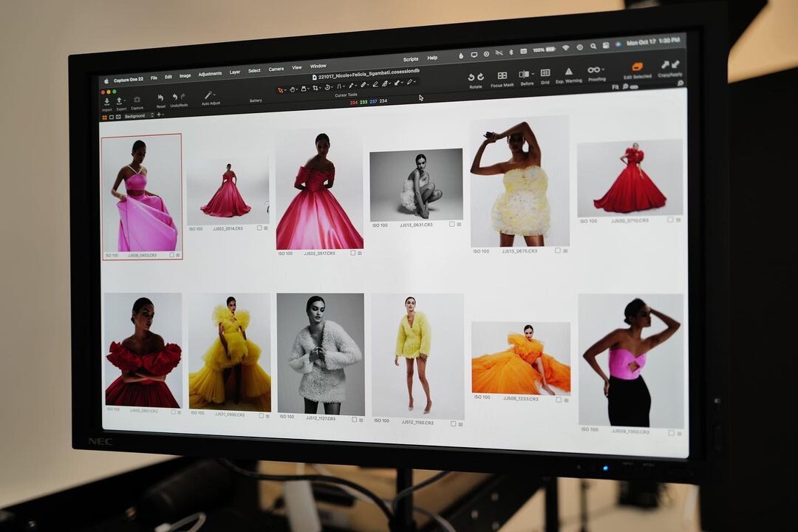Apply Auto Adjust with magic wand icon
Screen dimensions: 798x532
[210, 95]
